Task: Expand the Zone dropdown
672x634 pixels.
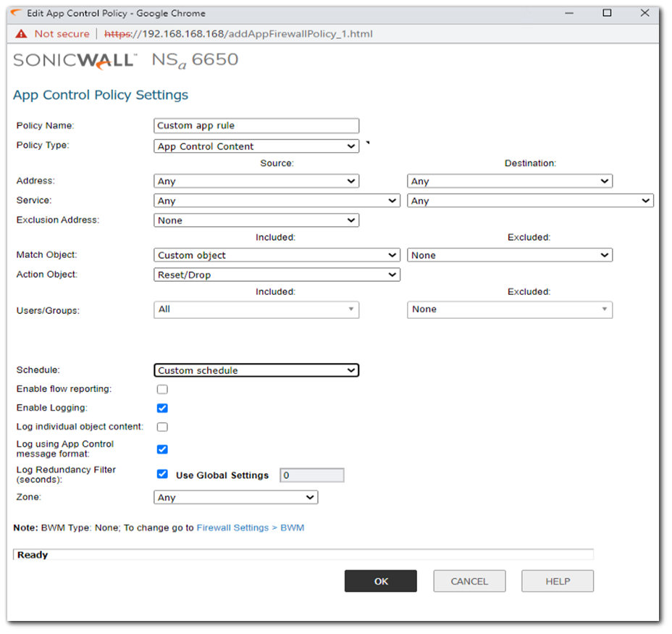Action: click(x=236, y=498)
